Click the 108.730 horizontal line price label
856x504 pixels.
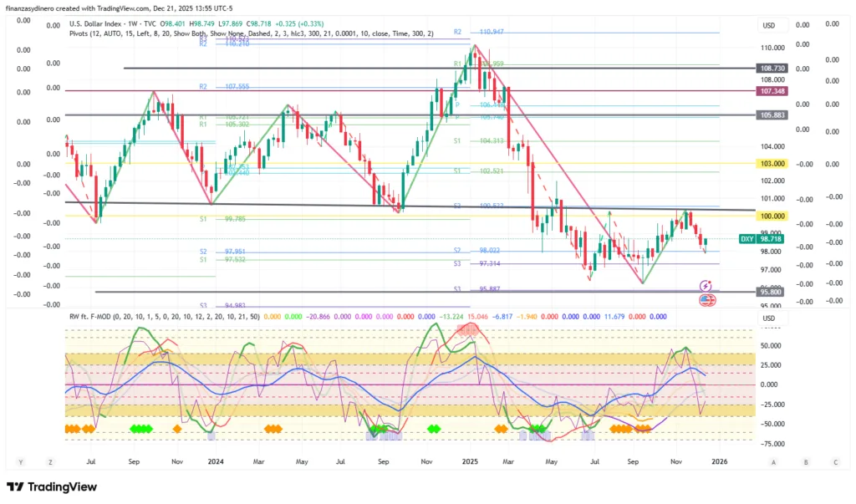click(770, 68)
